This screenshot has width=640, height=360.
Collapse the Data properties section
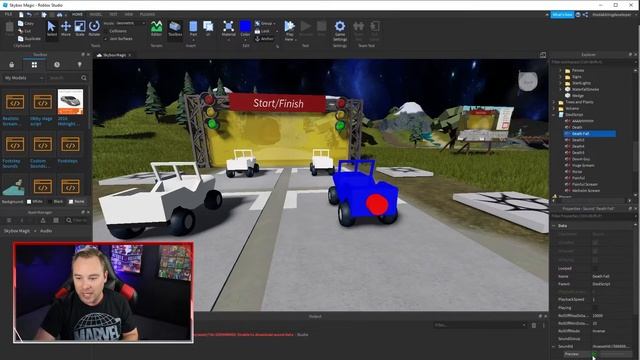tap(554, 226)
